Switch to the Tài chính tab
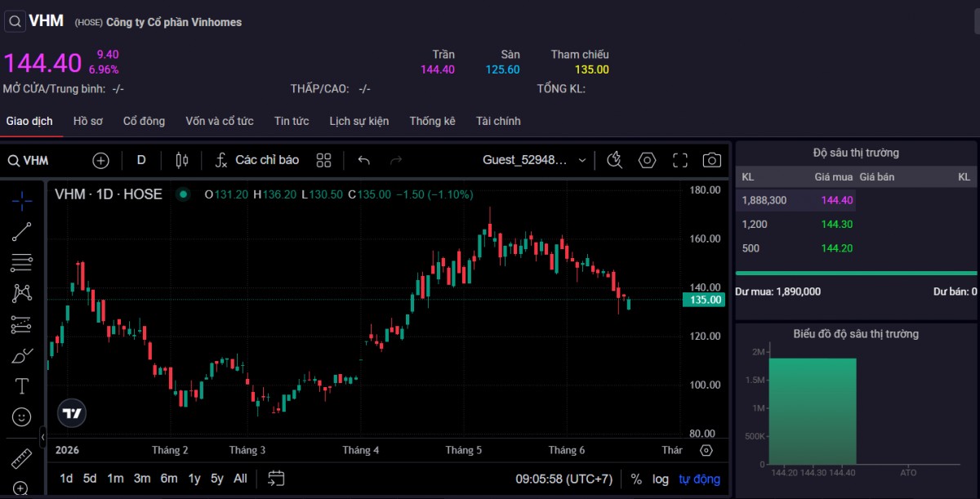This screenshot has width=980, height=499. pos(498,121)
